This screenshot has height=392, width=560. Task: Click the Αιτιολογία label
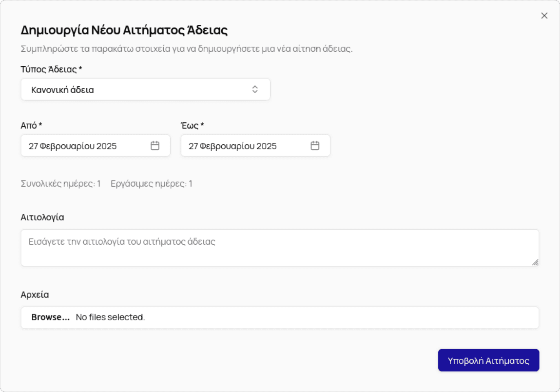(42, 217)
